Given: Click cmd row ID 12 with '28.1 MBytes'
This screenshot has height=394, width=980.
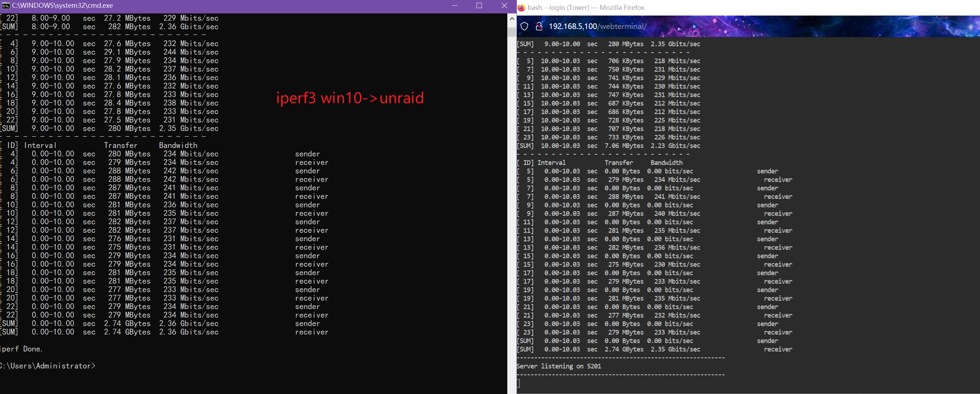Looking at the screenshot, I should click(109, 77).
